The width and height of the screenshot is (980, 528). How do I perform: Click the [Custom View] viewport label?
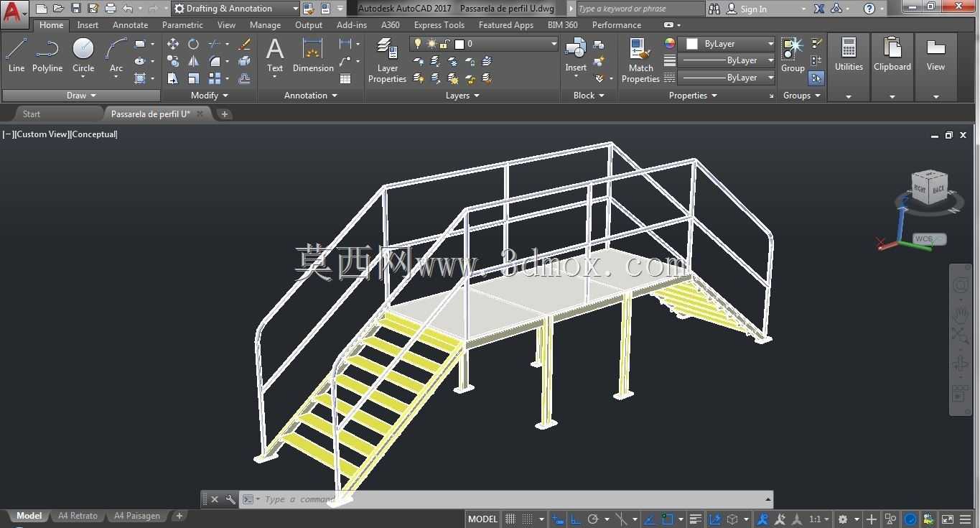pyautogui.click(x=42, y=134)
